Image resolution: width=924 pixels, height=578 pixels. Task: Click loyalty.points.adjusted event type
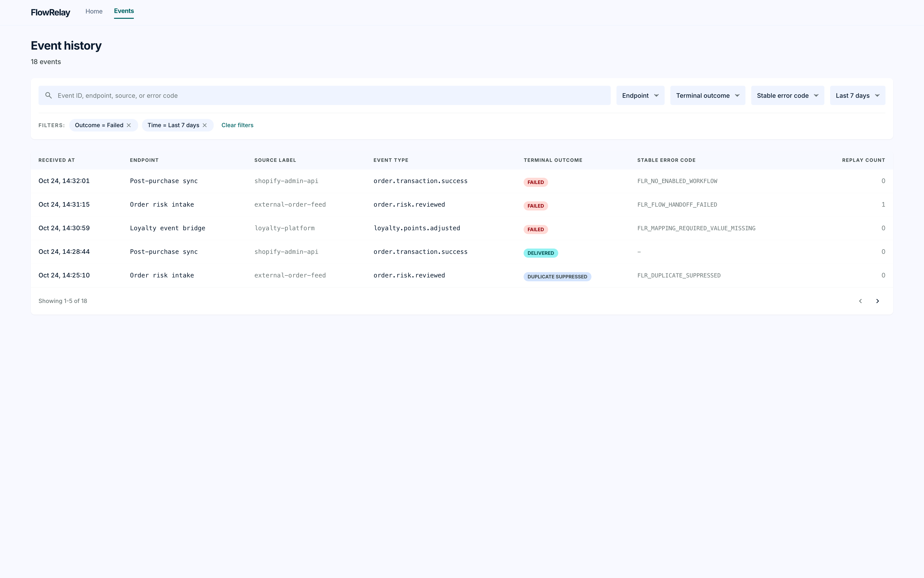pyautogui.click(x=417, y=228)
